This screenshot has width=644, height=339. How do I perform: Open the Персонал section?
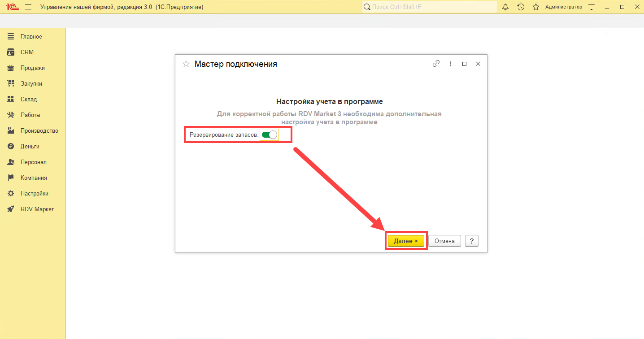(x=33, y=162)
